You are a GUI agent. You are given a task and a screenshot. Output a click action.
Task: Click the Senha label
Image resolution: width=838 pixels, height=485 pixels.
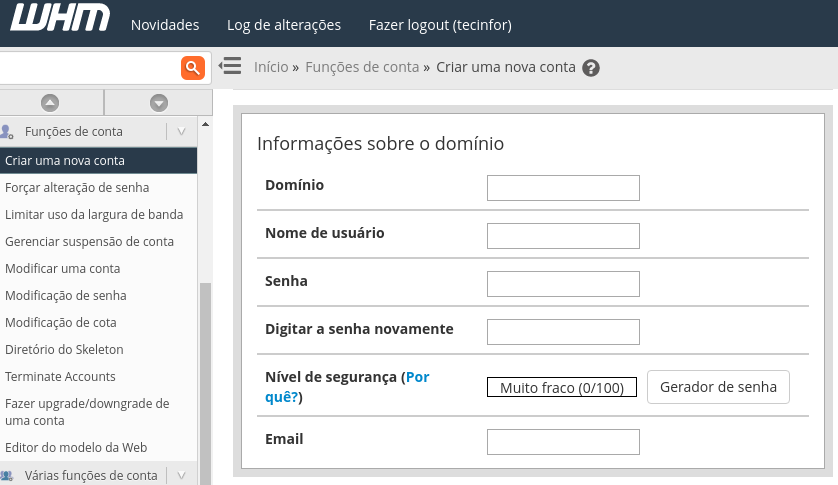point(286,281)
